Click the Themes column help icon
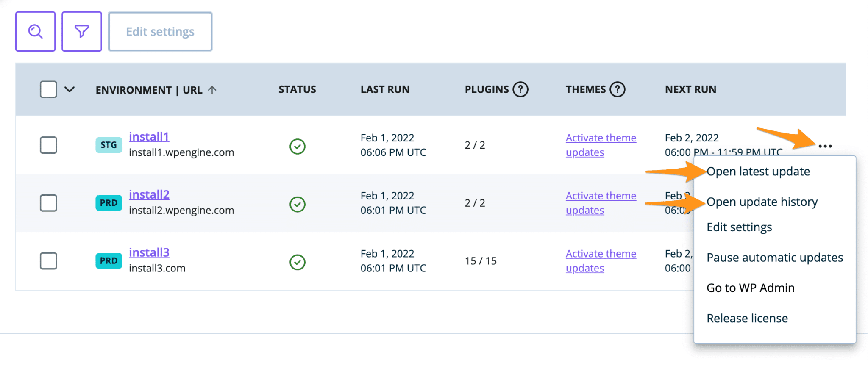 pos(618,89)
